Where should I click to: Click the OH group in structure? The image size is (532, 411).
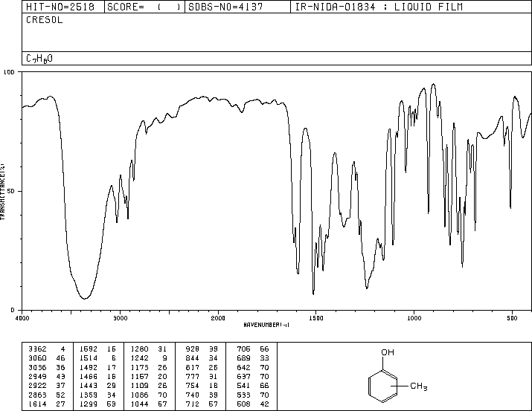(388, 352)
